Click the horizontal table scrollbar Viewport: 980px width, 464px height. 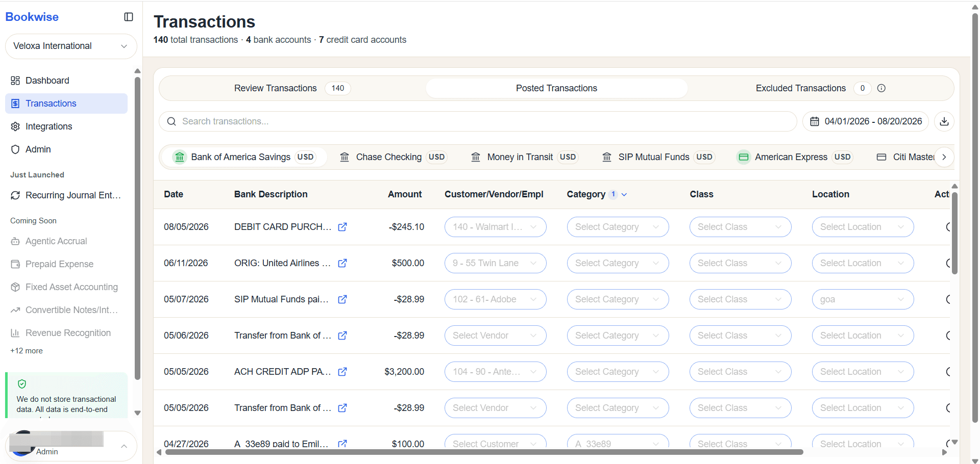tap(484, 452)
